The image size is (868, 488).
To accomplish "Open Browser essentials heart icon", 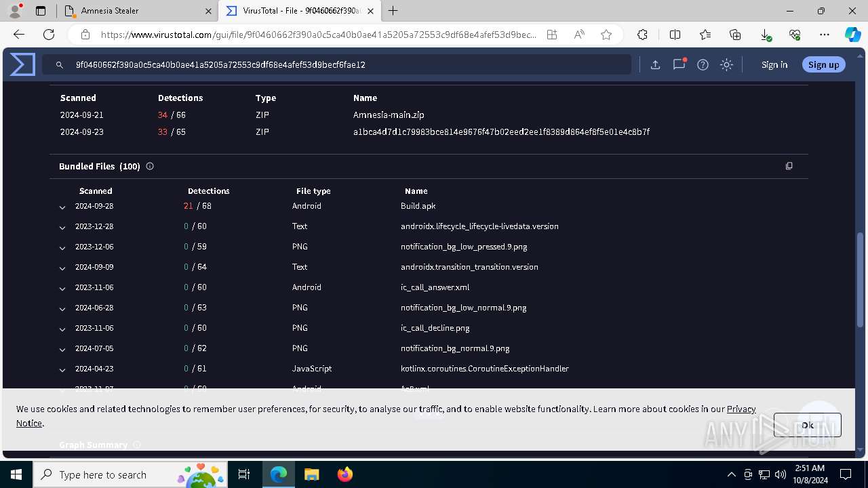I will point(795,35).
